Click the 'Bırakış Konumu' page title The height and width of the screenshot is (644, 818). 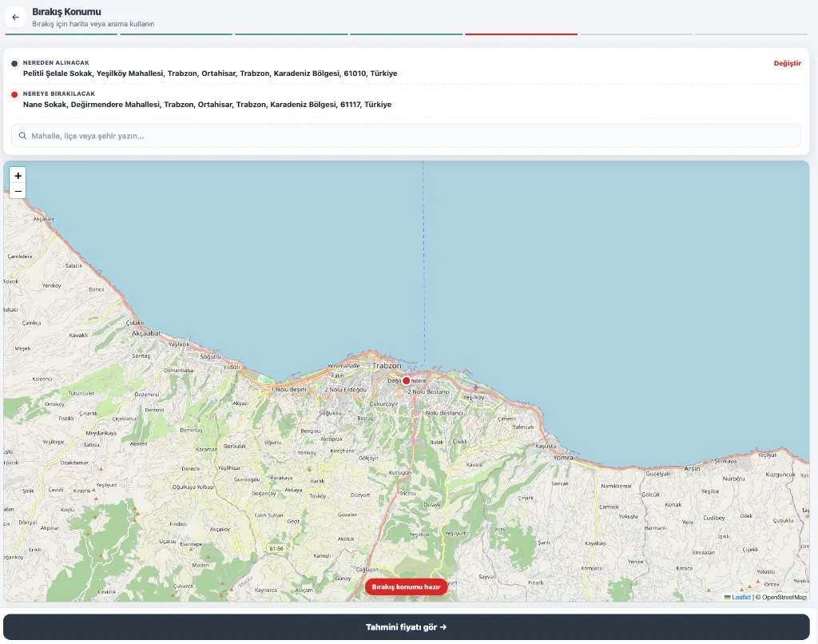(x=67, y=11)
